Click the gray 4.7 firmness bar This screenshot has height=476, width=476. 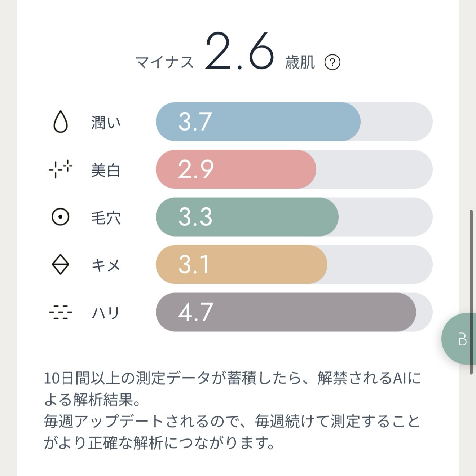pos(286,312)
